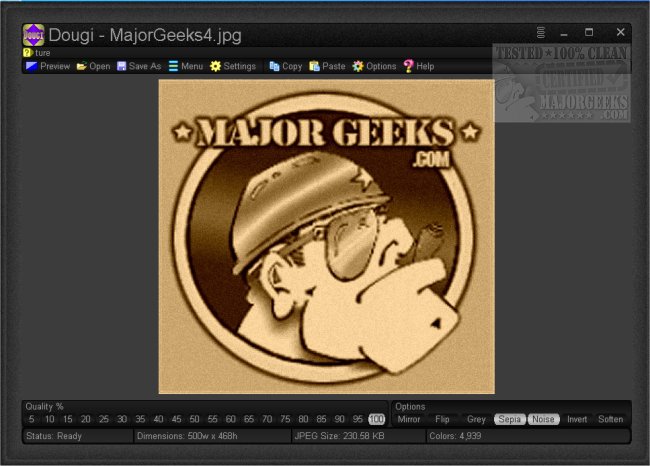Toggle the Mirror option
The width and height of the screenshot is (650, 466).
(409, 419)
